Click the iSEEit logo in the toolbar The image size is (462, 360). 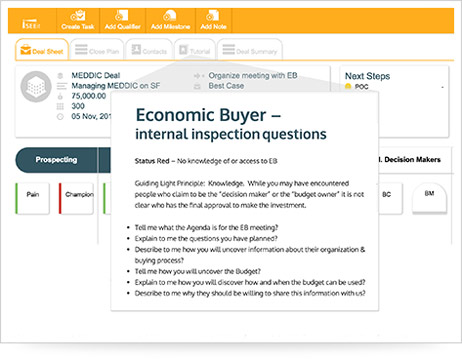(31, 24)
